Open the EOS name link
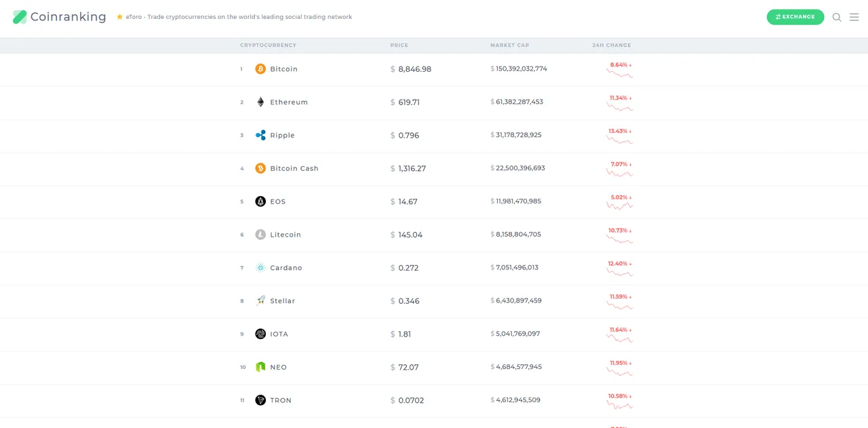Screen dimensions: 868x428 point(278,201)
